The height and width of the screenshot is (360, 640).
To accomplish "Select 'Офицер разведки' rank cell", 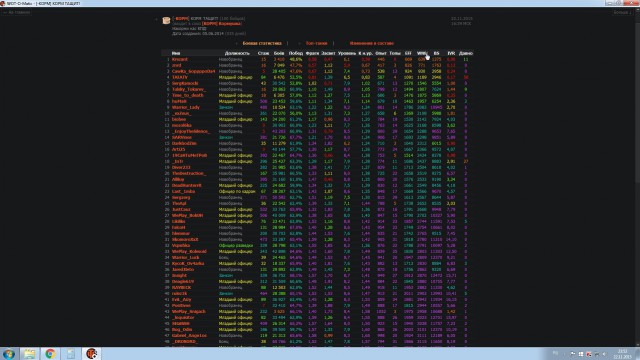I will 236,245.
